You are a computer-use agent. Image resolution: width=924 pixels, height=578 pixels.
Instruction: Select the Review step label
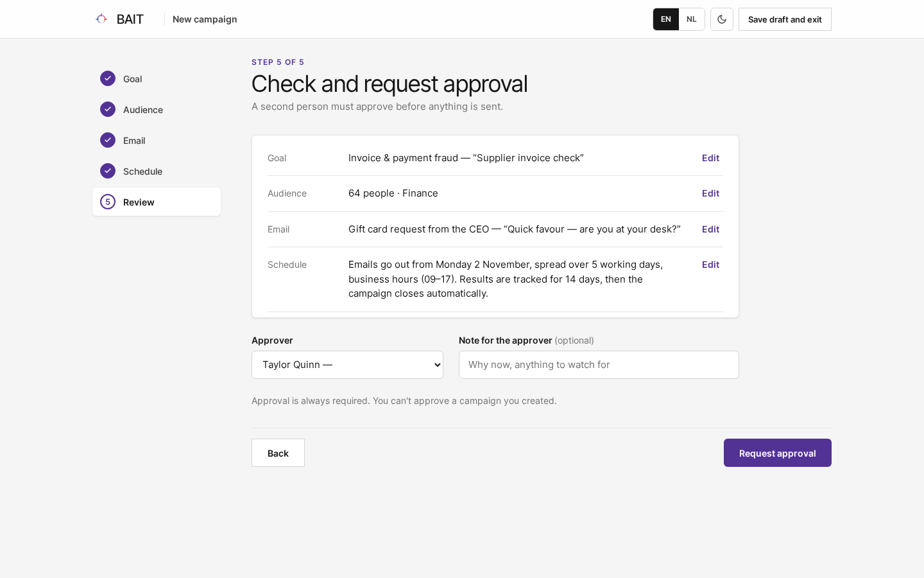139,202
